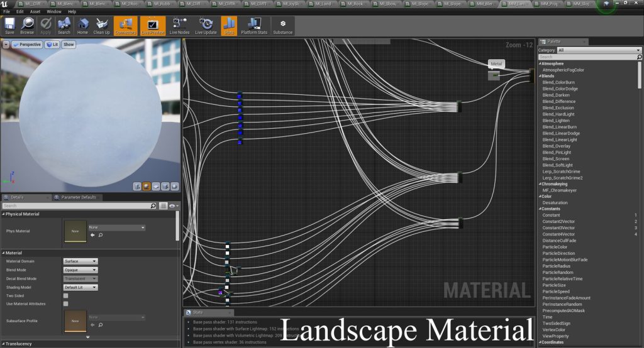The width and height of the screenshot is (644, 348).
Task: Click the Lit view mode button
Action: 52,45
